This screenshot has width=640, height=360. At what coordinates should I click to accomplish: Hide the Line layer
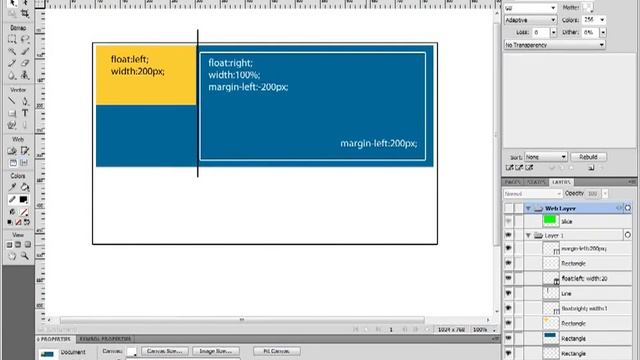click(x=508, y=293)
